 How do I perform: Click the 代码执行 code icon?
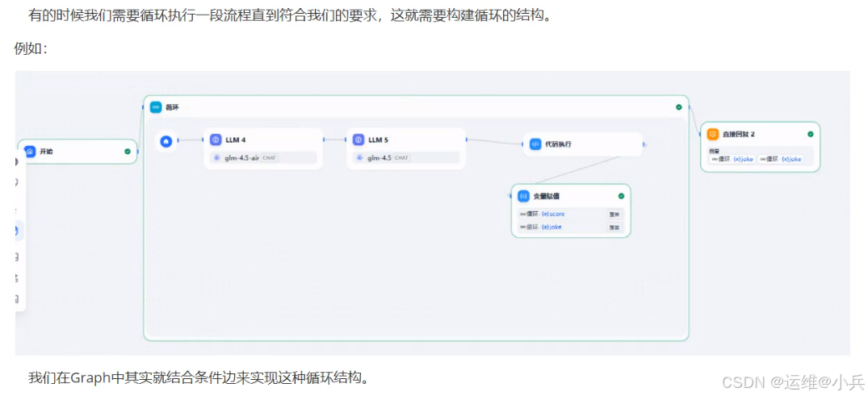pos(535,144)
